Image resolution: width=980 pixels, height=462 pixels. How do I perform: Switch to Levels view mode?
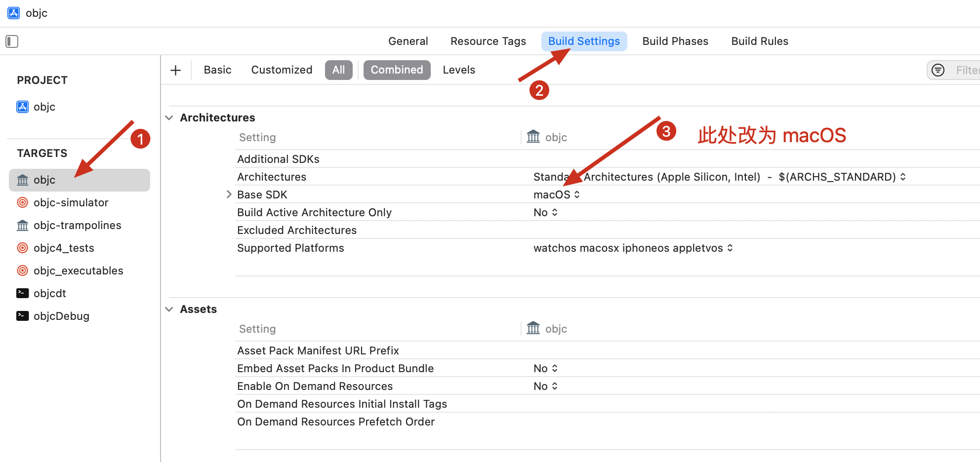coord(458,70)
